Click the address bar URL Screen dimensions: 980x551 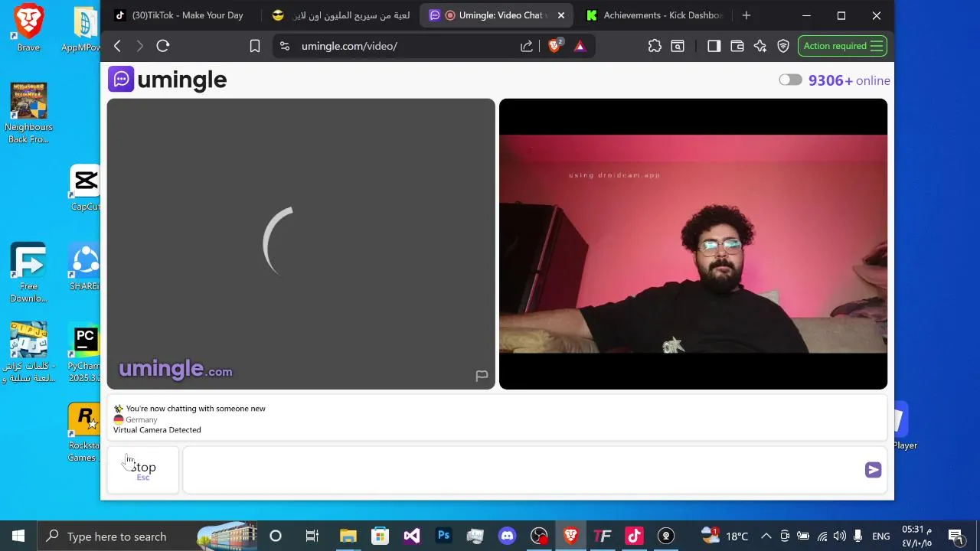tap(349, 46)
